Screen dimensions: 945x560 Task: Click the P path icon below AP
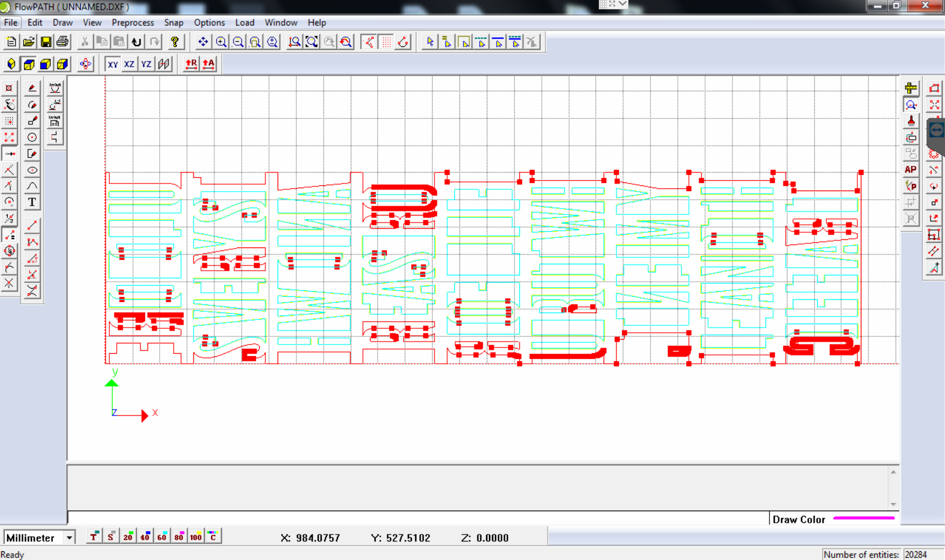pyautogui.click(x=911, y=186)
